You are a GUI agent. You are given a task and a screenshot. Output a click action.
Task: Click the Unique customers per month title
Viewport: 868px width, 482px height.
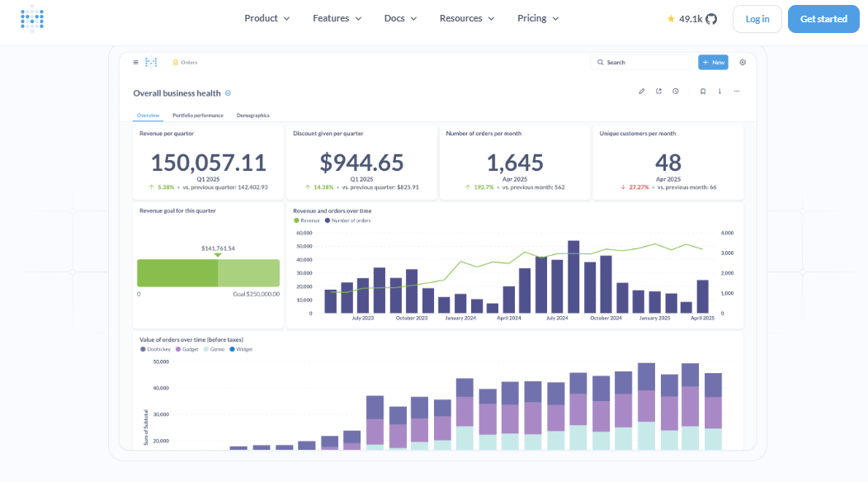pyautogui.click(x=638, y=134)
